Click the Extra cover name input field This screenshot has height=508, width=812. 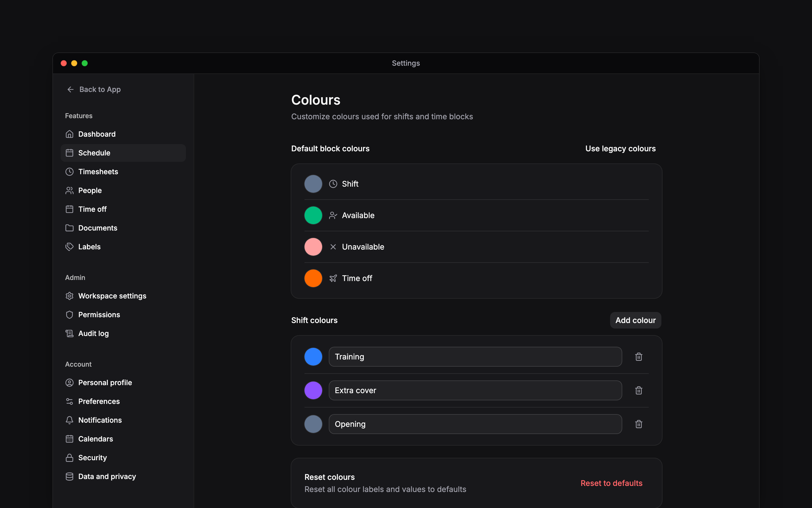coord(475,390)
